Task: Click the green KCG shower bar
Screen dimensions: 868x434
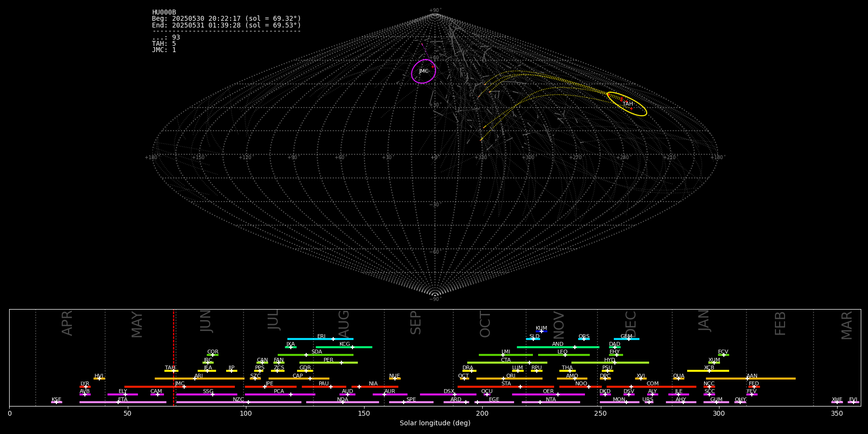Action: (343, 347)
